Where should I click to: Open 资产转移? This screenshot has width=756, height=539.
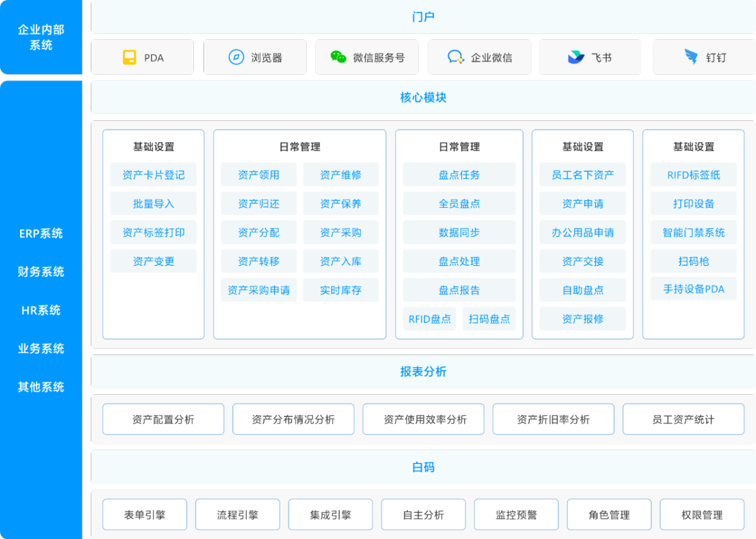tap(259, 261)
